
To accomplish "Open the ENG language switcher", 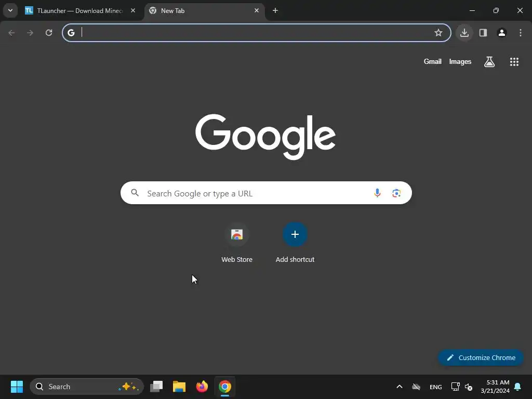I will coord(436,387).
